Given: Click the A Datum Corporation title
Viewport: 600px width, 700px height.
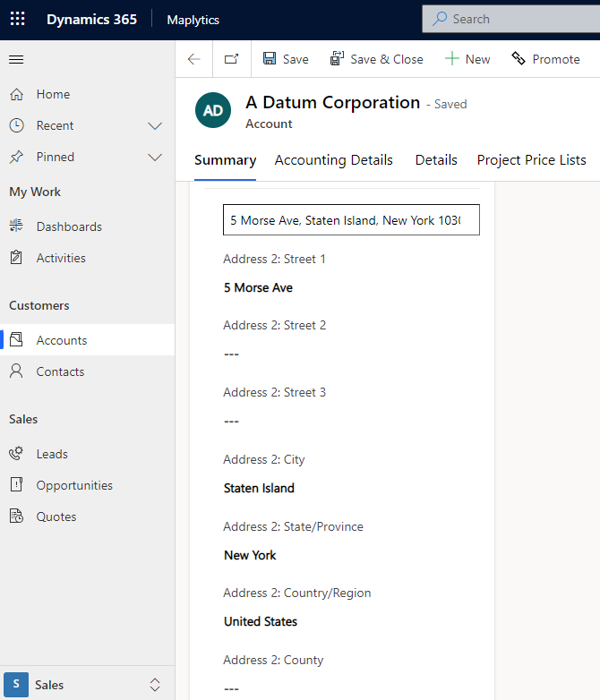Looking at the screenshot, I should tap(333, 103).
